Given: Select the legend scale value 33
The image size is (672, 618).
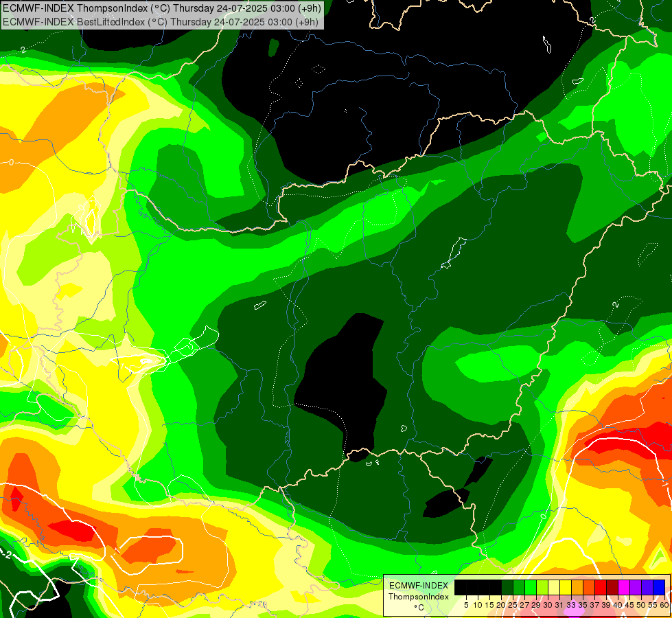Looking at the screenshot, I should [x=571, y=605].
